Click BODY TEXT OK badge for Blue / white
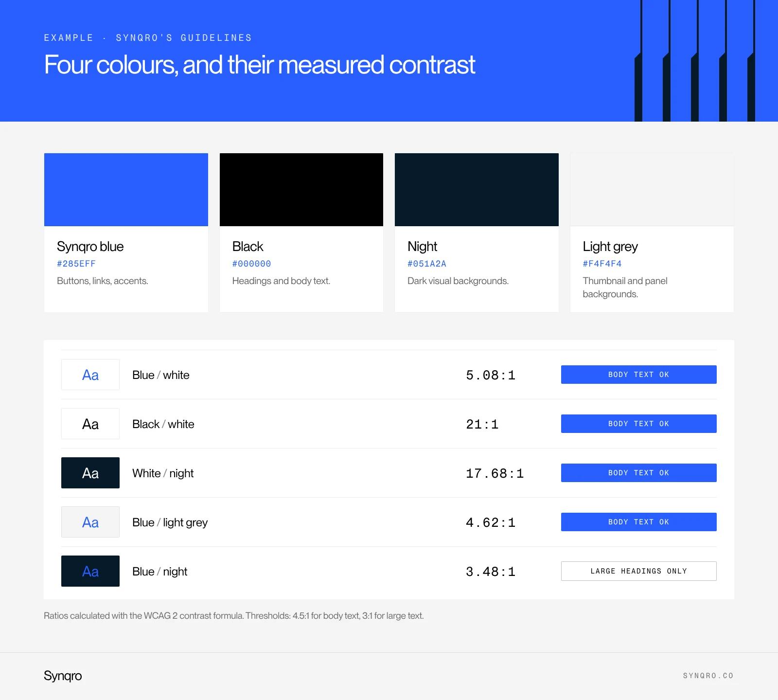 click(639, 375)
